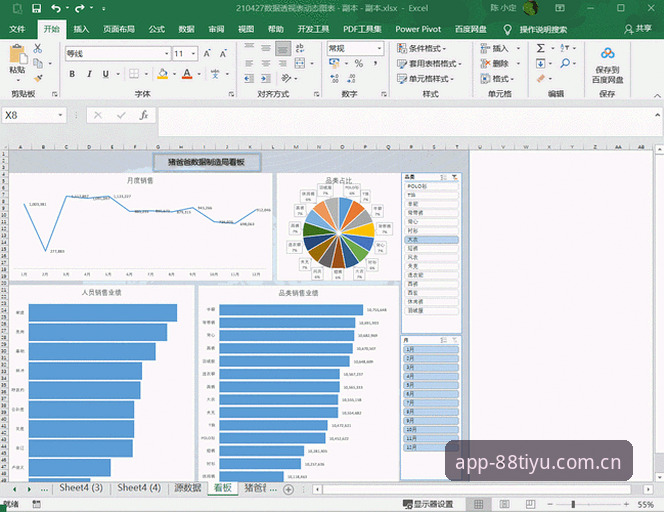The height and width of the screenshot is (512, 664).
Task: Click the AutoSum sigma icon
Action: pyautogui.click(x=541, y=48)
